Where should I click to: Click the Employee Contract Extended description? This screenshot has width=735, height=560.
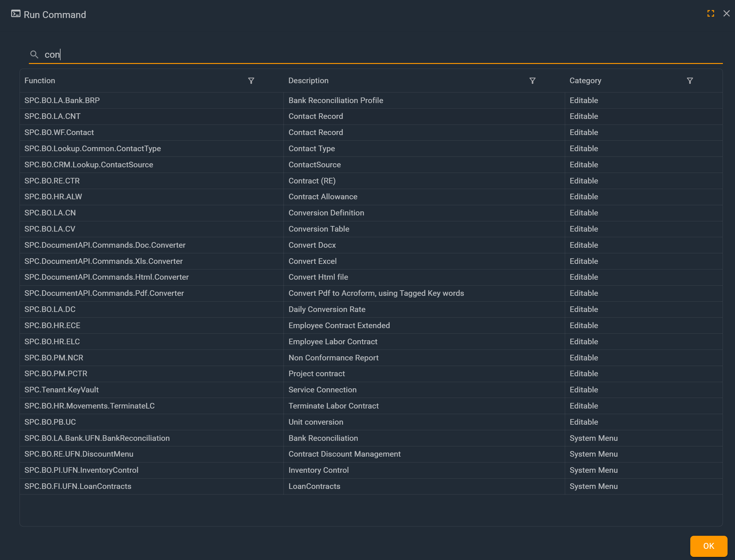point(339,325)
